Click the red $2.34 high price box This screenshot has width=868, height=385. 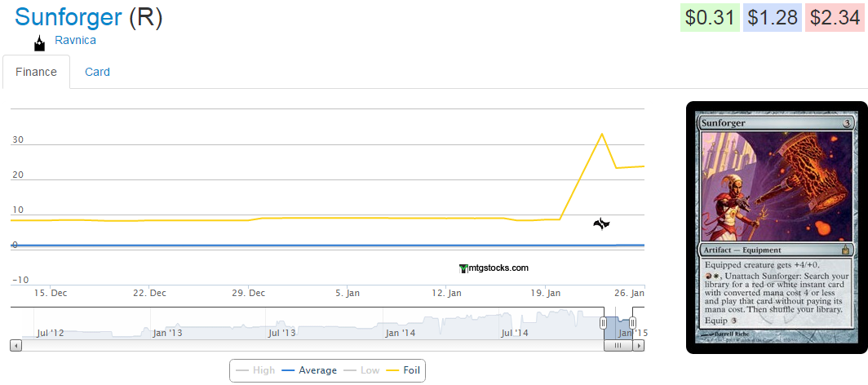click(x=834, y=18)
